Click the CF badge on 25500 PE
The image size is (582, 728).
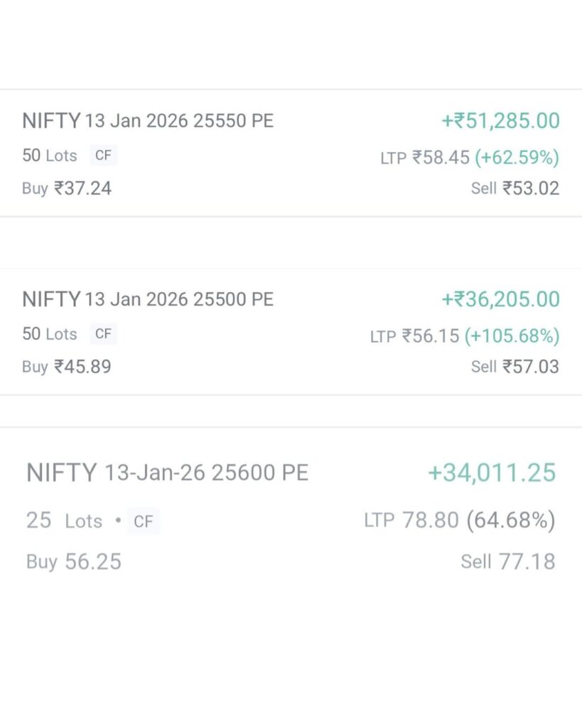tap(103, 334)
